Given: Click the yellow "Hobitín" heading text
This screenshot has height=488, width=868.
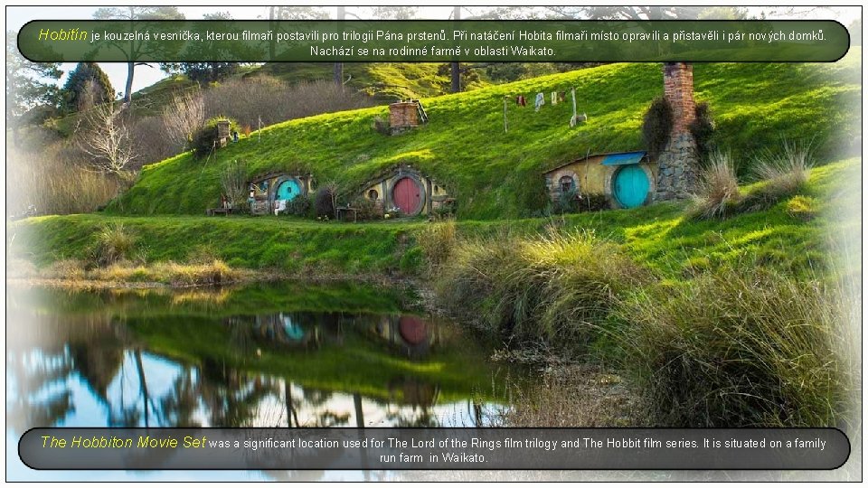Looking at the screenshot, I should (62, 35).
